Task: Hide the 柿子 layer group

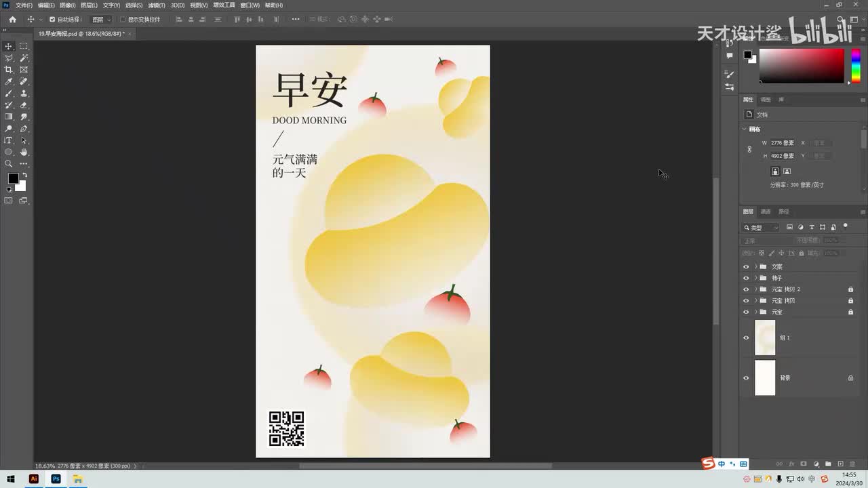Action: 746,278
